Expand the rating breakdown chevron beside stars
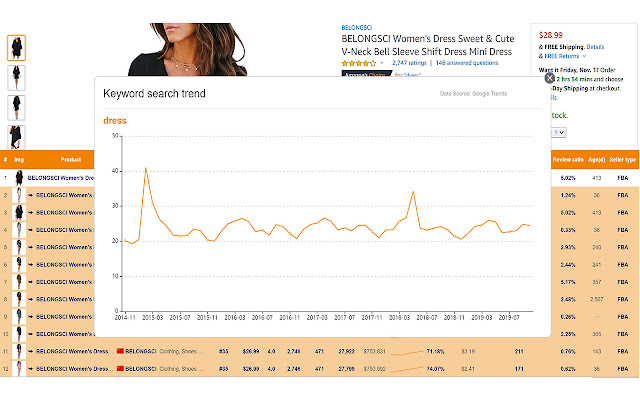Viewport: 640px width, 400px height. (x=382, y=63)
